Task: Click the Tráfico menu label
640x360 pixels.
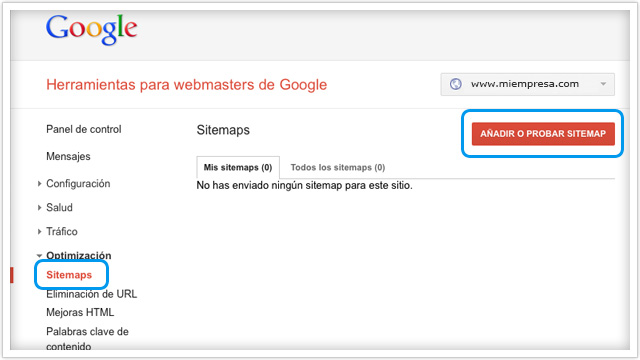Action: 62,231
